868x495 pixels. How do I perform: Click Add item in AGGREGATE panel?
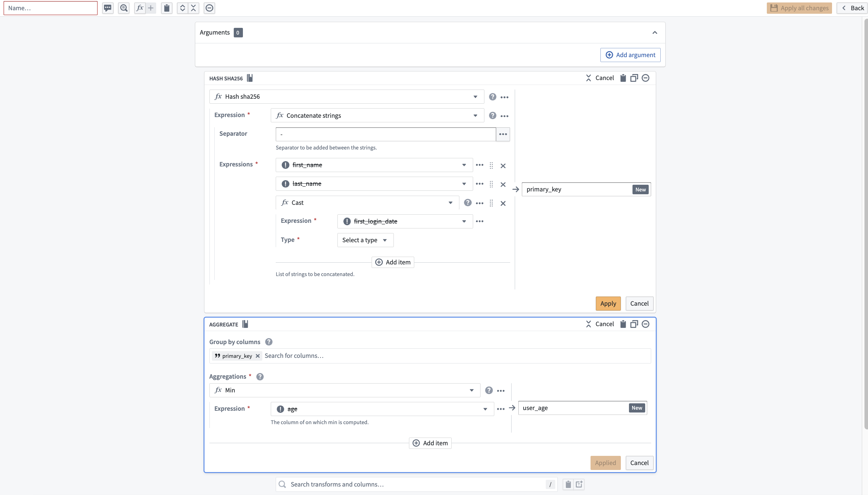click(430, 443)
